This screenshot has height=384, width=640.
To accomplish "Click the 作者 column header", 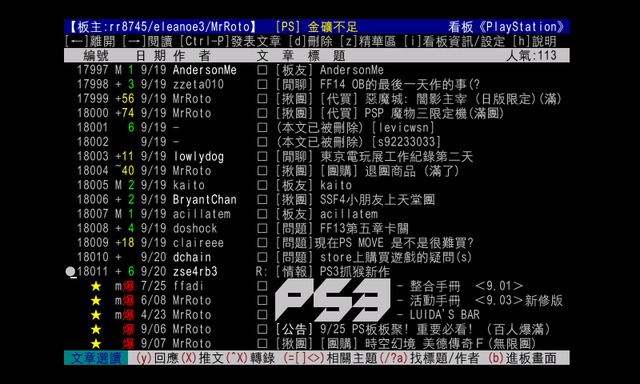I will click(x=192, y=55).
